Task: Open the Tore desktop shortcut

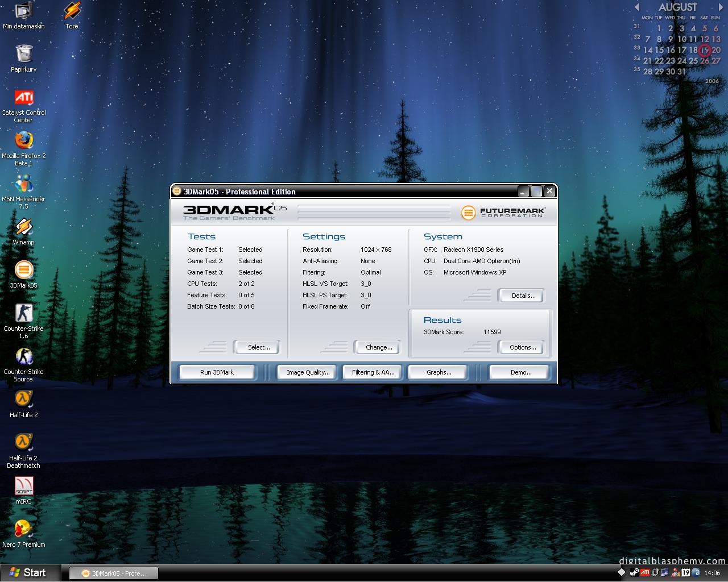Action: [72, 15]
